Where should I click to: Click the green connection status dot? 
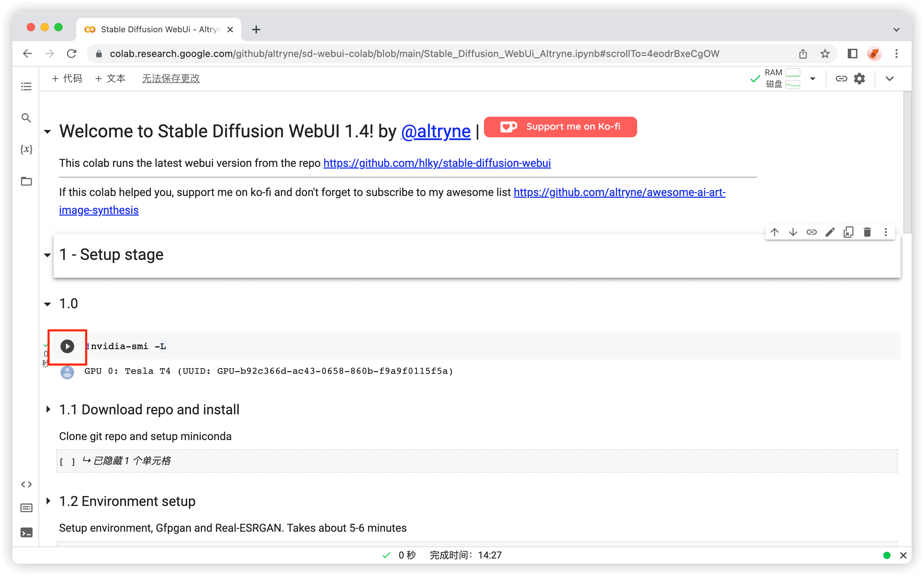pyautogui.click(x=887, y=555)
